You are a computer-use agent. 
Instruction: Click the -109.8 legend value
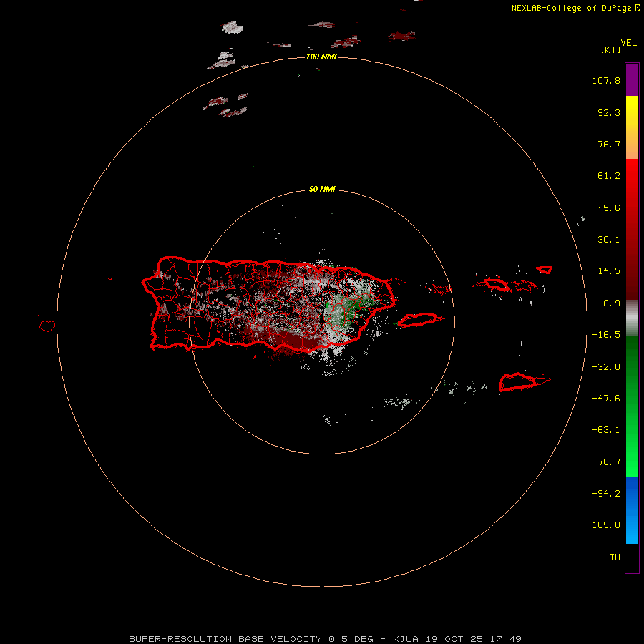(603, 525)
